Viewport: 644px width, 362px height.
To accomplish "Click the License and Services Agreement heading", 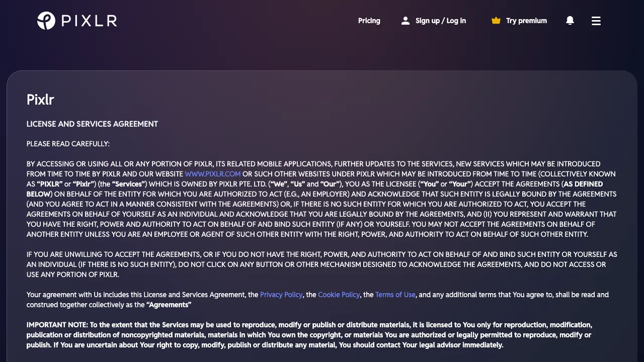I will tap(92, 124).
